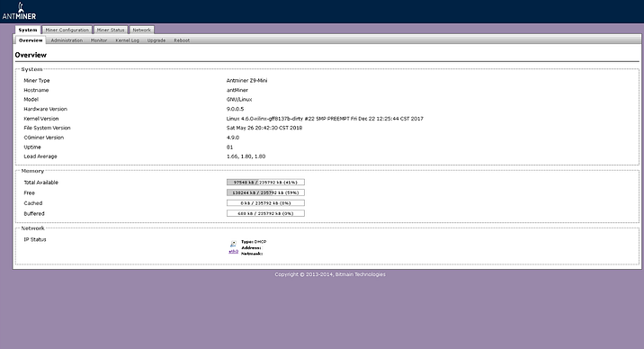Image resolution: width=644 pixels, height=349 pixels.
Task: Open the Monitor subtab
Action: (99, 40)
